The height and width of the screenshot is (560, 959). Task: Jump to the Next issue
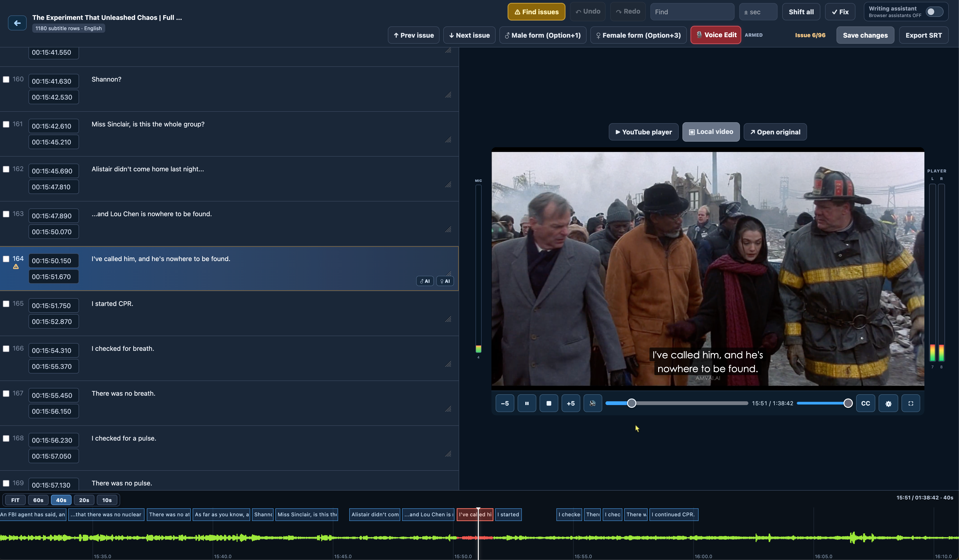[x=469, y=35]
